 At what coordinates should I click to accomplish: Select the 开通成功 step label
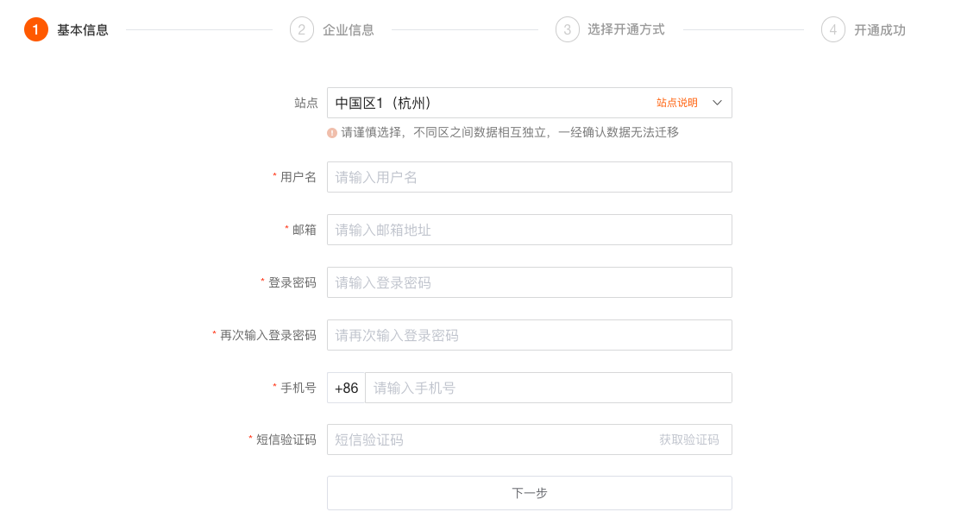tap(879, 30)
